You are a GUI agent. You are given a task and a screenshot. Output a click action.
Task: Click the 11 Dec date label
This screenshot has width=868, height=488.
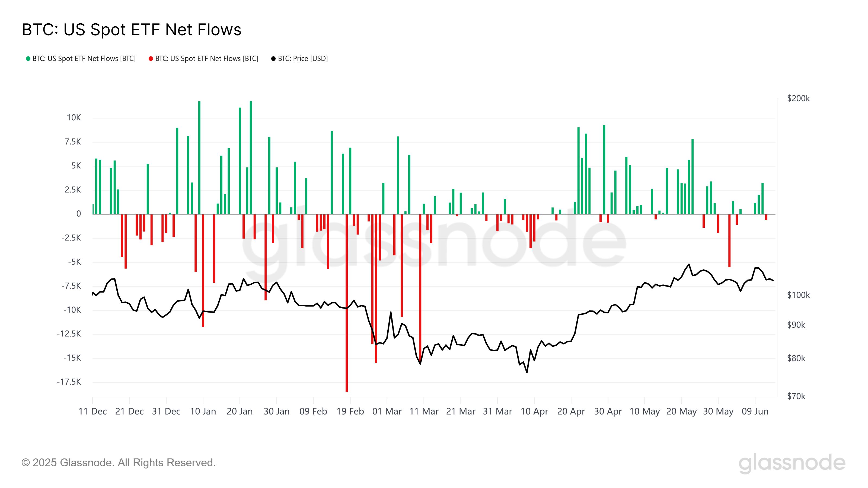93,411
